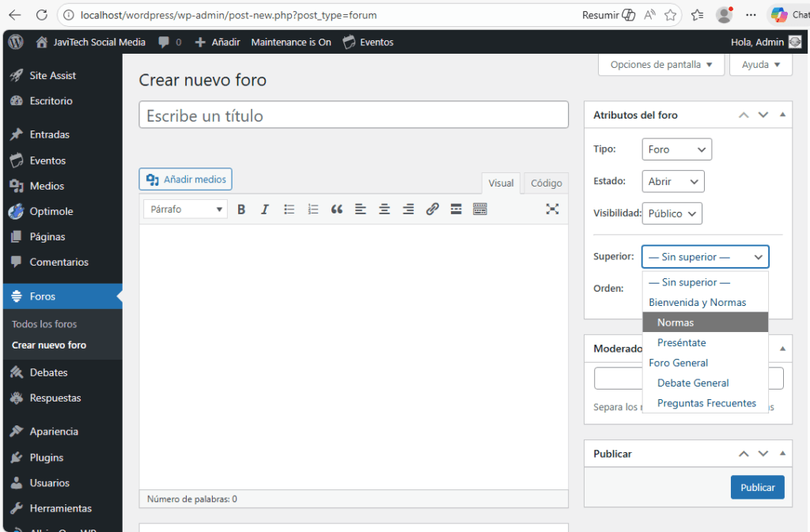The width and height of the screenshot is (810, 532).
Task: Select Normas in the Superior list
Action: 676,323
